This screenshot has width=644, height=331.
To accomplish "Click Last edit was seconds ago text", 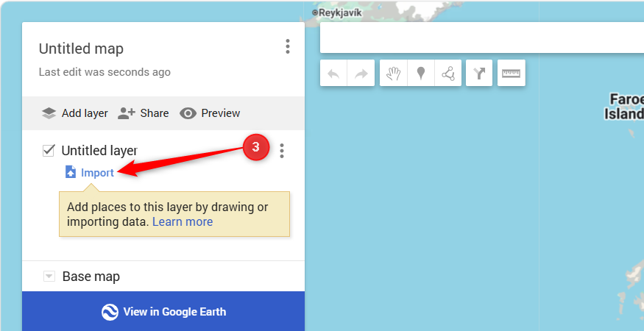I will point(105,72).
